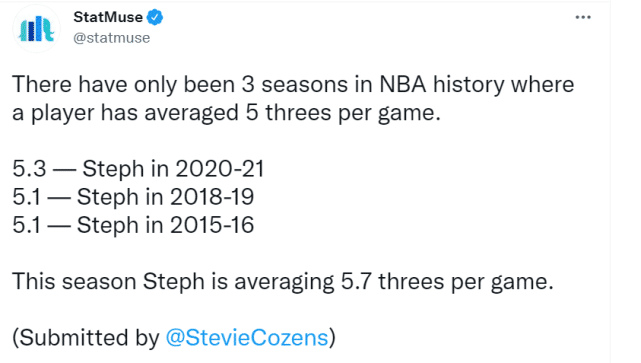The image size is (641, 363).
Task: Click the "(Submitted by" text
Action: (x=86, y=338)
